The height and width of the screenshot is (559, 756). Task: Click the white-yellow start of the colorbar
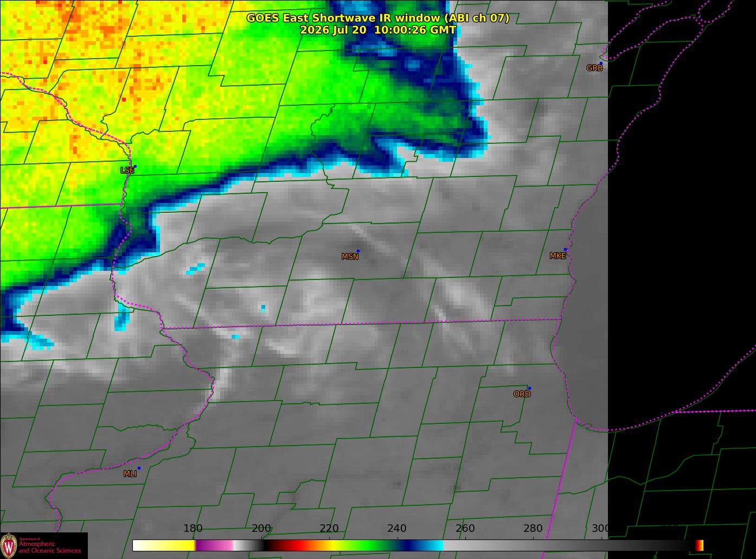[164, 545]
